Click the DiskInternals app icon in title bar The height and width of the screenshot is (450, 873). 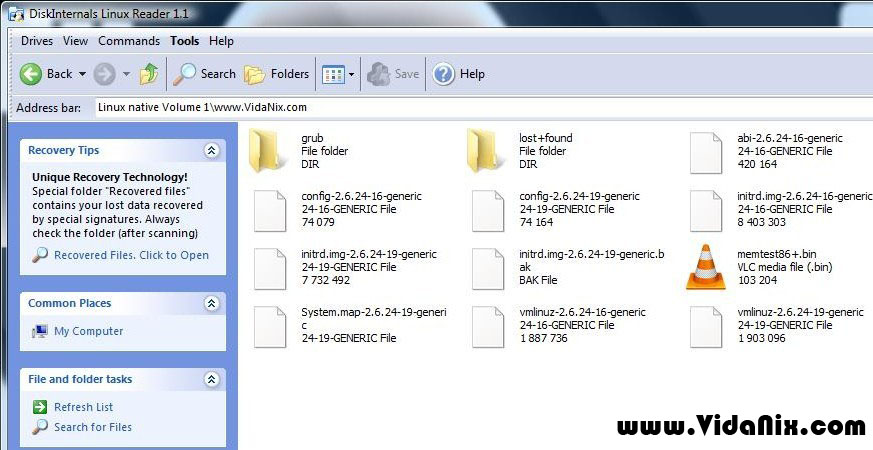click(16, 14)
